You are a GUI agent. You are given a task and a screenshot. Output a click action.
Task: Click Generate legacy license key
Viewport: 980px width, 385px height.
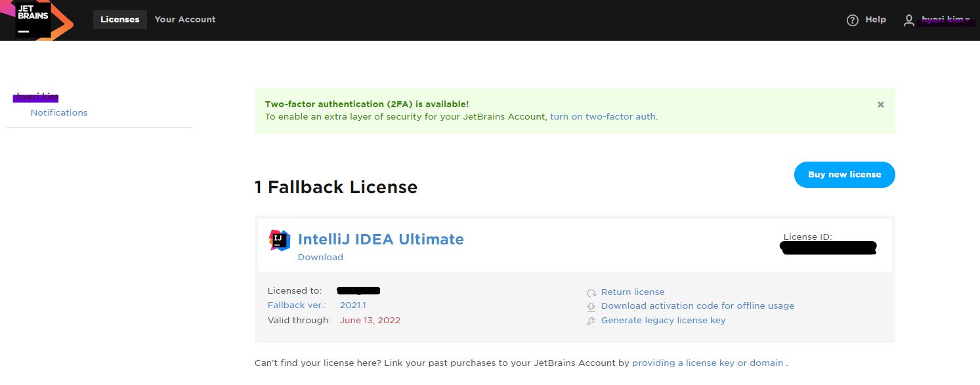(x=664, y=320)
